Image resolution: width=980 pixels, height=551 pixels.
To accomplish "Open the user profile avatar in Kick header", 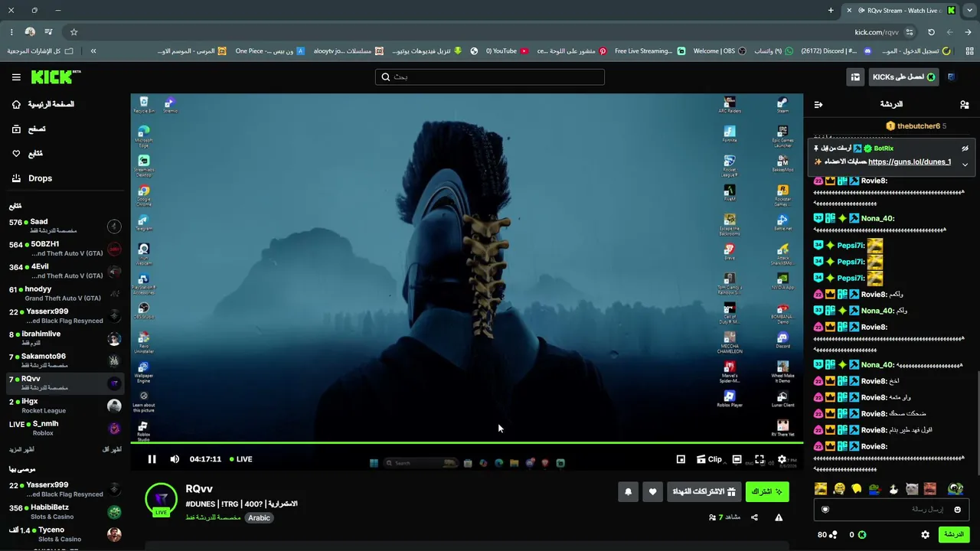I will 951,77.
